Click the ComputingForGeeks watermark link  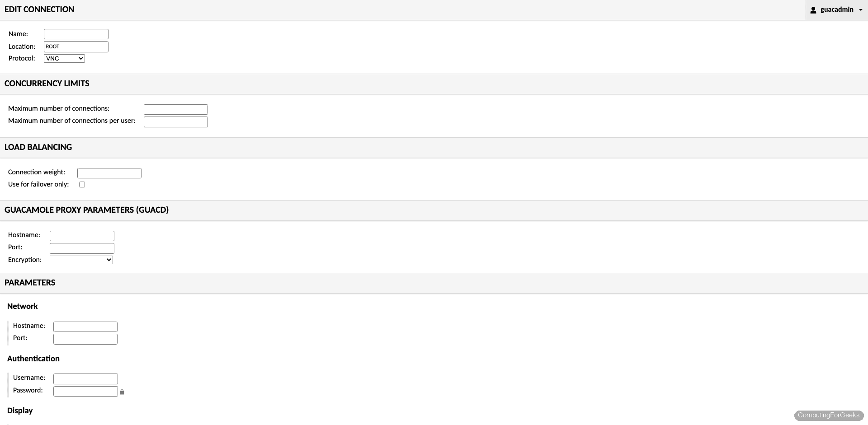[x=829, y=416]
